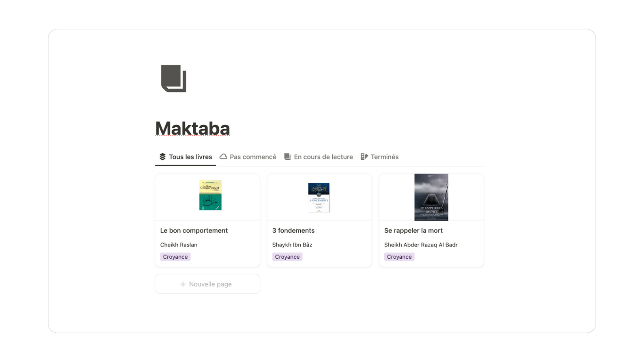Viewport: 644px width, 362px height.
Task: Click the plus icon in Nouvelle page
Action: click(183, 284)
